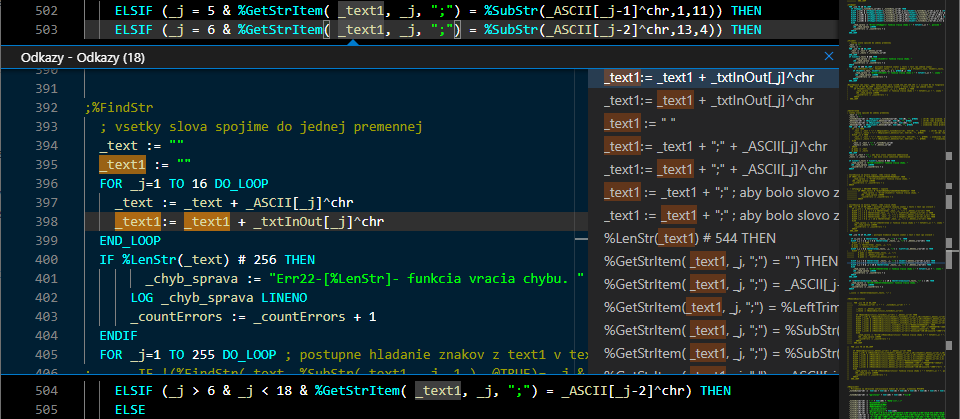Close the Odkazy peek references panel
The image size is (960, 419).
point(828,57)
